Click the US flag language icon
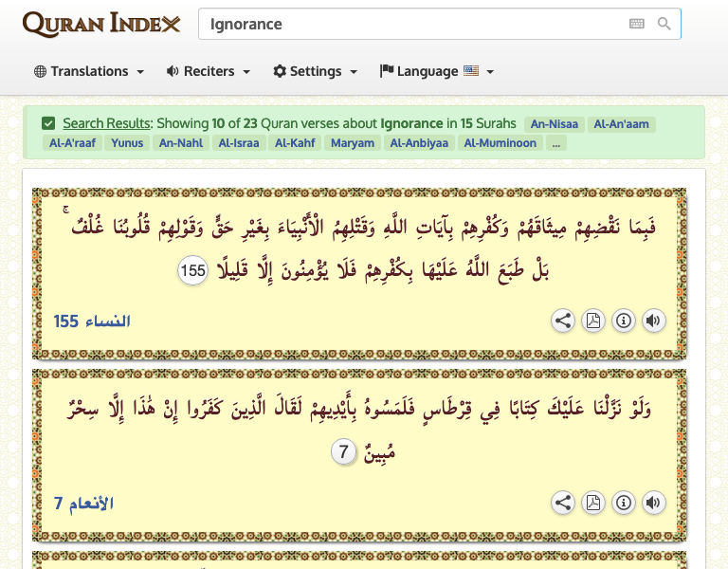 pos(471,70)
